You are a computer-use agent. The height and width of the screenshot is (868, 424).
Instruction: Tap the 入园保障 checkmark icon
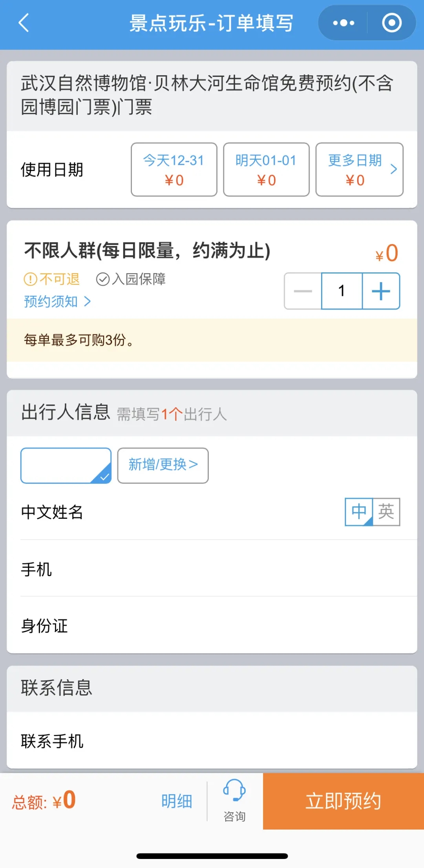(x=102, y=279)
